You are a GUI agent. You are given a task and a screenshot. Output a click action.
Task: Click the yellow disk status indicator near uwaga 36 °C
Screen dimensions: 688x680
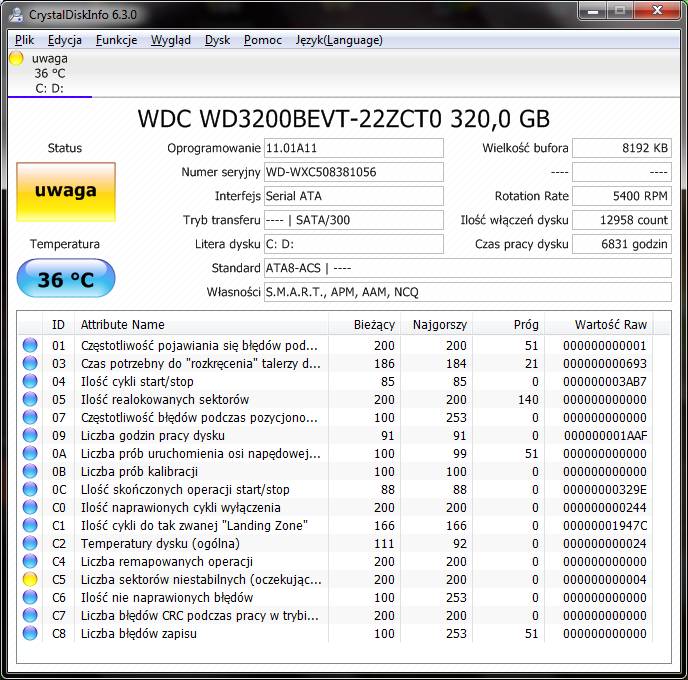click(16, 58)
